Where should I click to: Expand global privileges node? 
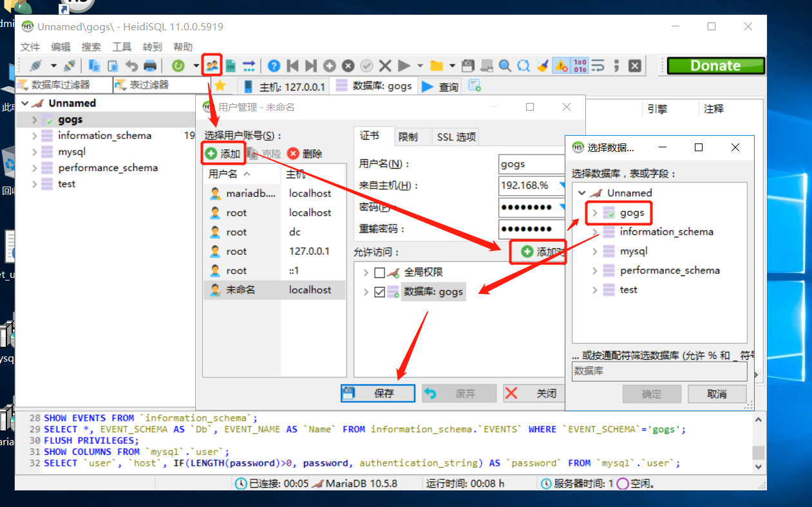point(366,273)
